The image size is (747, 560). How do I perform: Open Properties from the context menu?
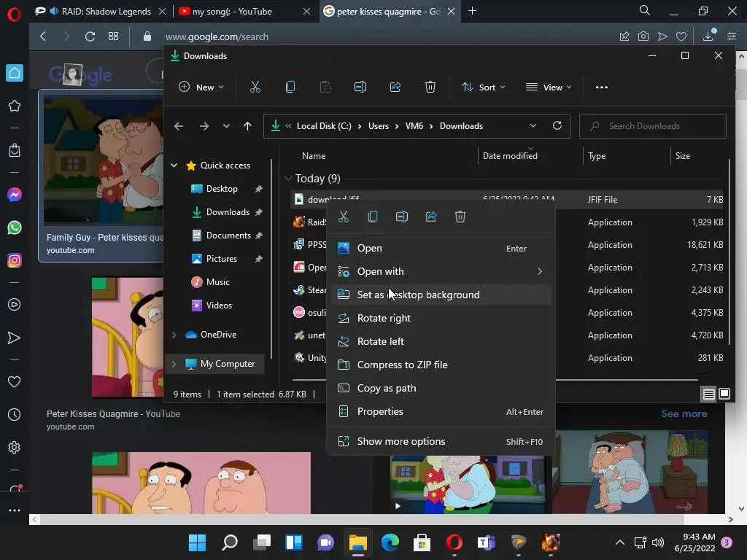[441, 411]
